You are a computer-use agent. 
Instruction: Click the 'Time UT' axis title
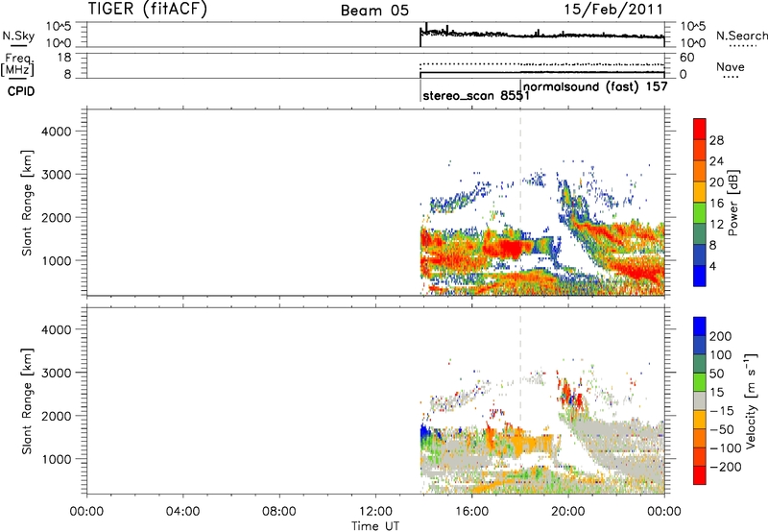[375, 526]
